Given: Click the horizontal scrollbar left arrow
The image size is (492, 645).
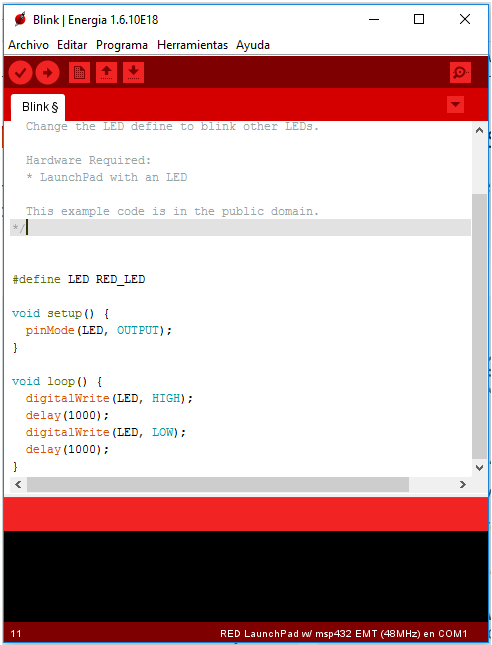Looking at the screenshot, I should pos(18,484).
